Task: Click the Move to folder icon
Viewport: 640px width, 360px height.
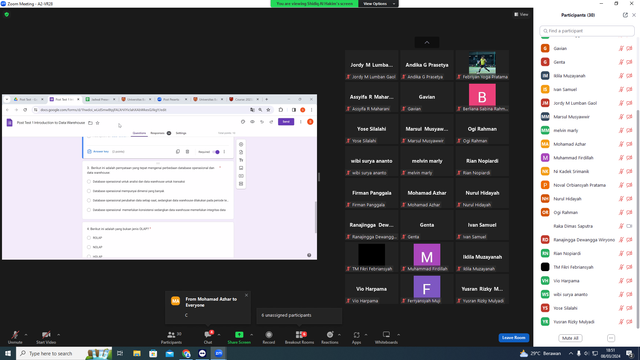Action: click(91, 122)
